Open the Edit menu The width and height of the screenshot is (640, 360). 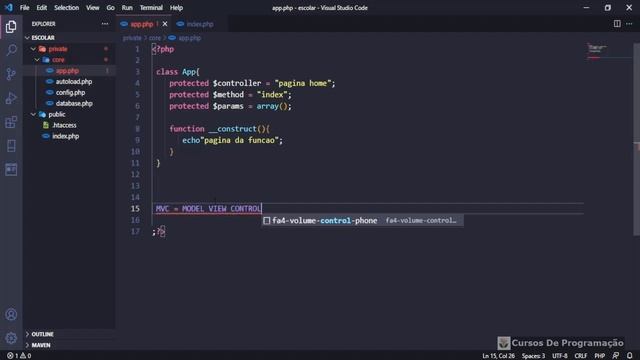(x=42, y=8)
